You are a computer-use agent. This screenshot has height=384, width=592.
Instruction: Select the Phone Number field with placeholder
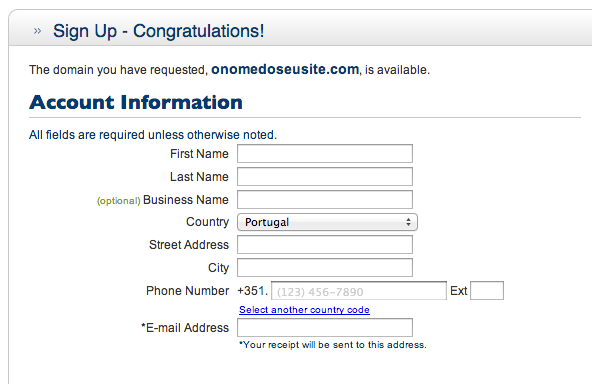[359, 291]
